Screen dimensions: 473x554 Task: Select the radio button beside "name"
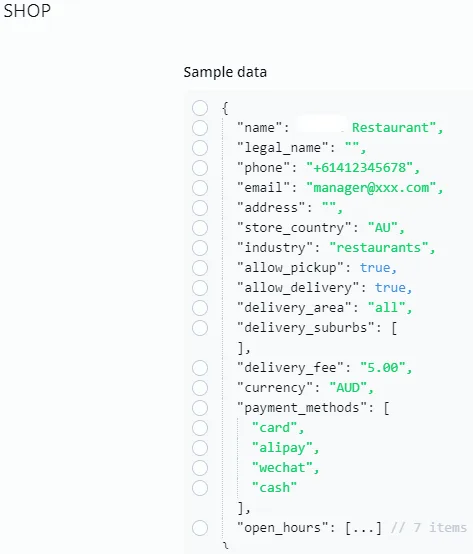pos(200,128)
